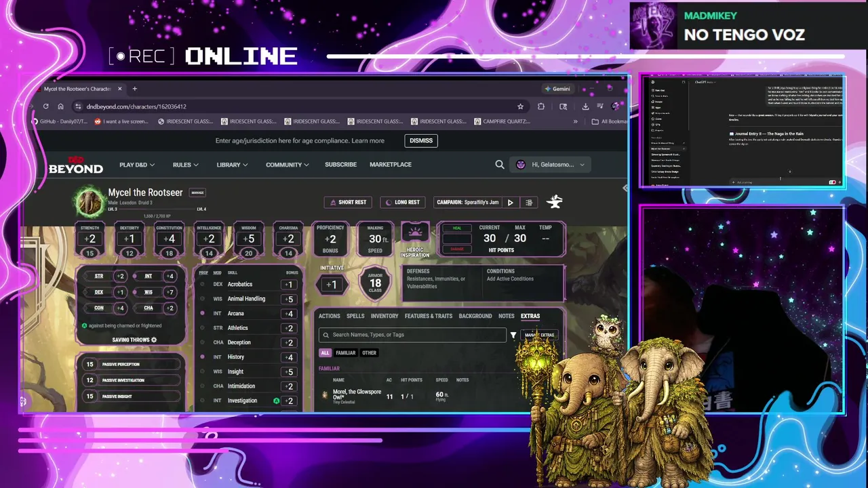The image size is (868, 488).
Task: Click MANAGE next to the character name
Action: (197, 192)
